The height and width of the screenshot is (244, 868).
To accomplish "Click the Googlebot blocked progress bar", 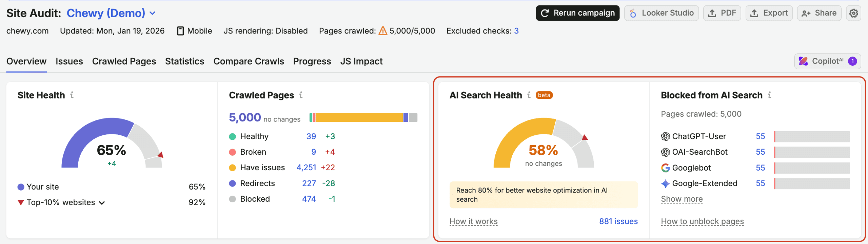I will tap(812, 168).
